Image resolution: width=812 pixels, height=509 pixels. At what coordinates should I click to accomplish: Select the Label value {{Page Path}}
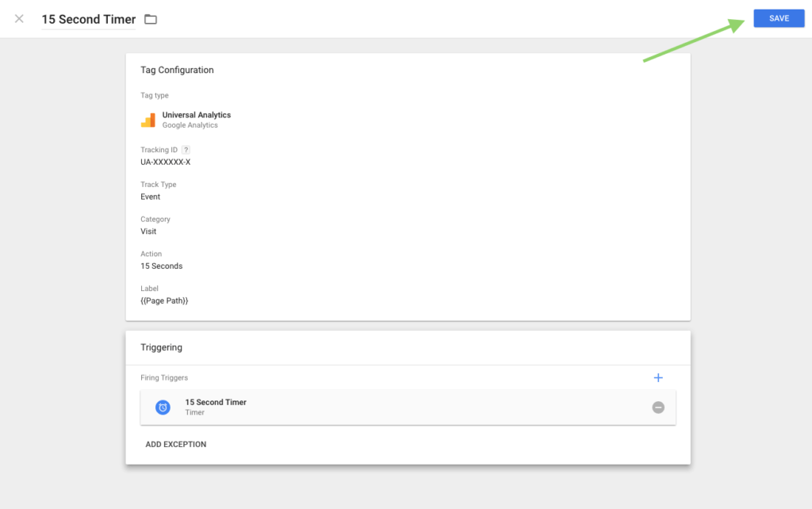tap(164, 300)
